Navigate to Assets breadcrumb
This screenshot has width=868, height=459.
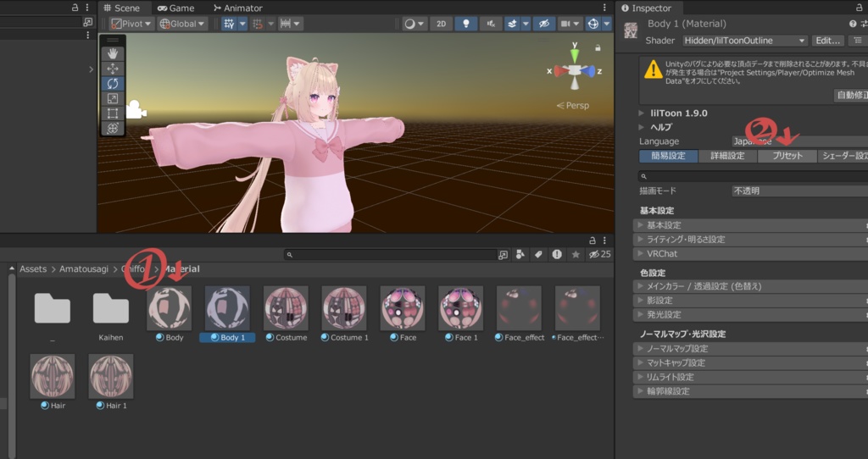(x=33, y=268)
